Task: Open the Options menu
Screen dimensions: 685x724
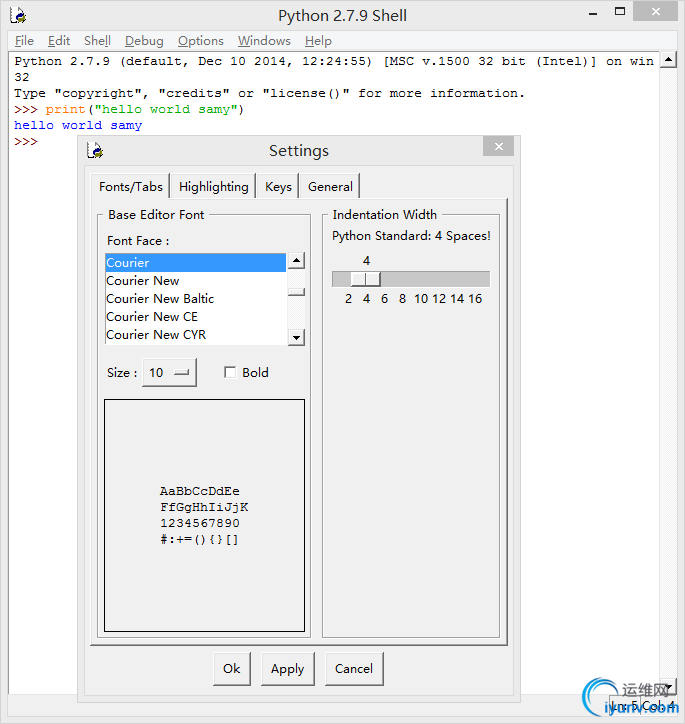Action: [201, 41]
